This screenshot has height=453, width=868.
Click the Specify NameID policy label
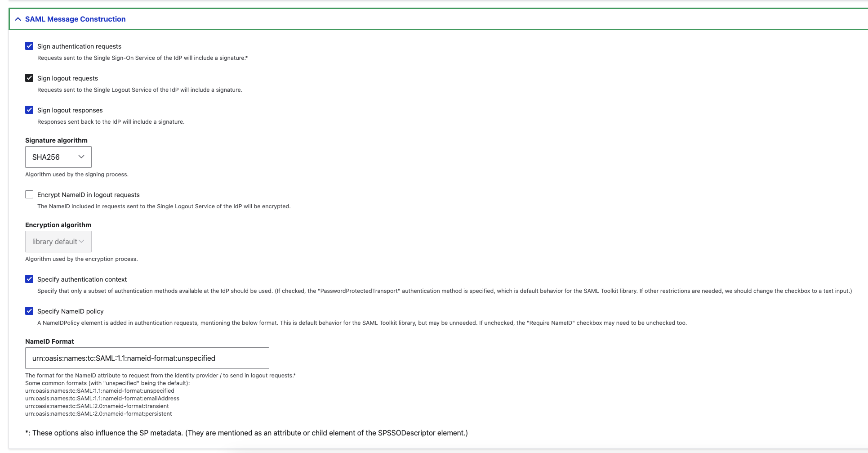(x=70, y=311)
